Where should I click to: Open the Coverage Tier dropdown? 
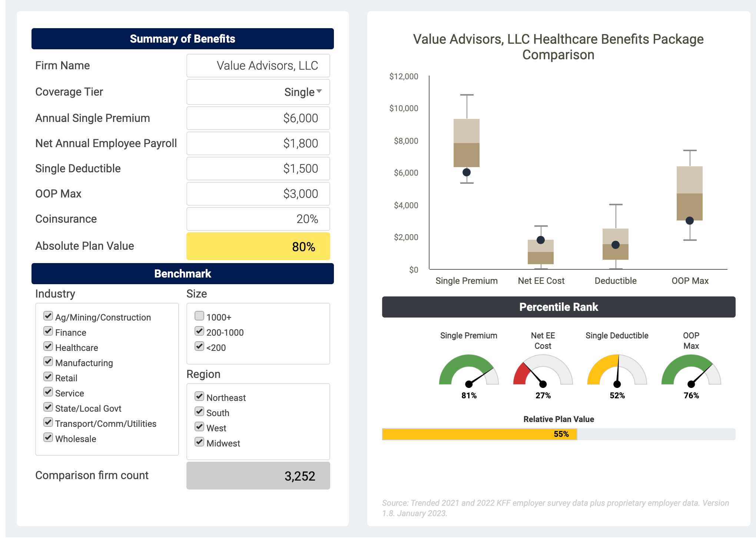[258, 92]
